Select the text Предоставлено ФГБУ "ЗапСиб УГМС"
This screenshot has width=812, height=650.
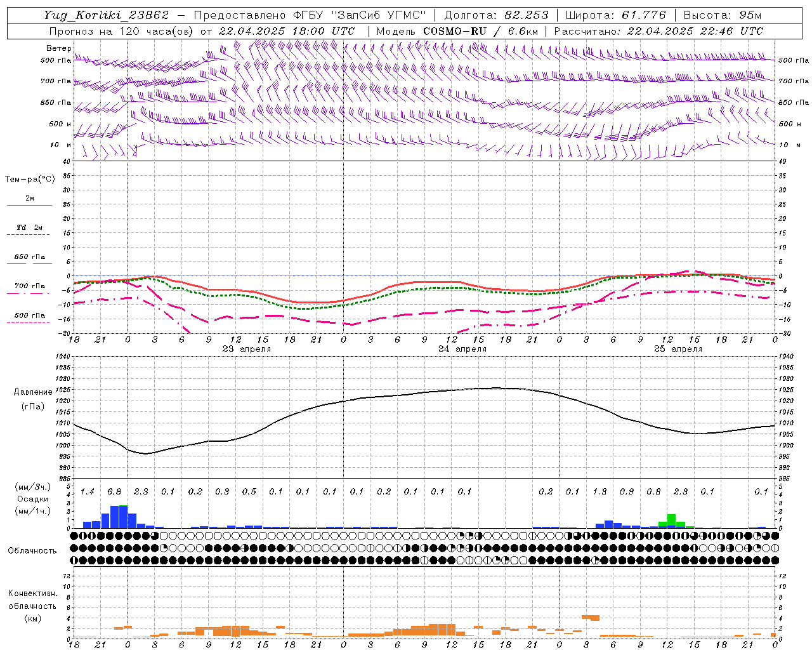coord(310,15)
